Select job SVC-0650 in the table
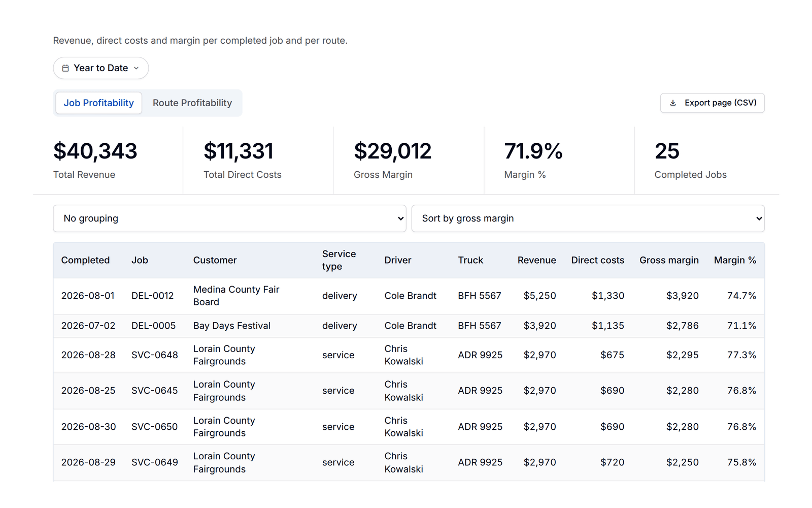812x508 pixels. 155,427
